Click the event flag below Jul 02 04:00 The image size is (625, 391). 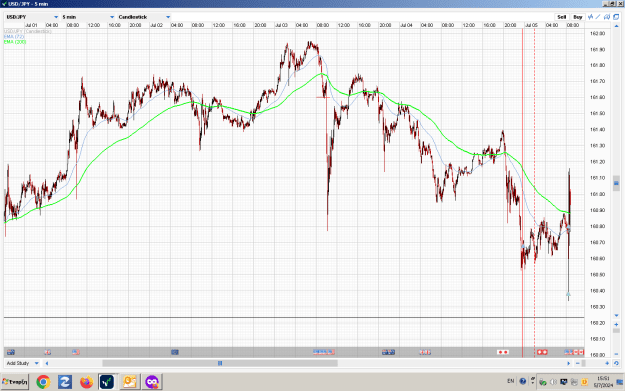point(175,352)
